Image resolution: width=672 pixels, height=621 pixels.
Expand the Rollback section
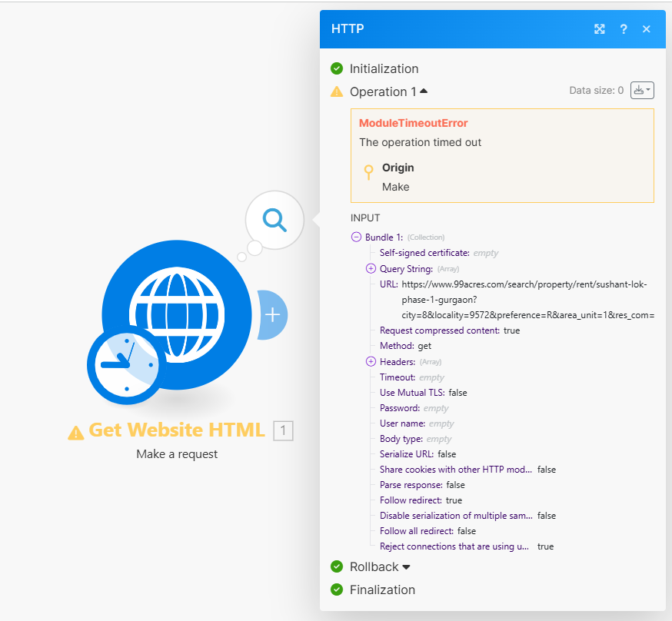405,566
